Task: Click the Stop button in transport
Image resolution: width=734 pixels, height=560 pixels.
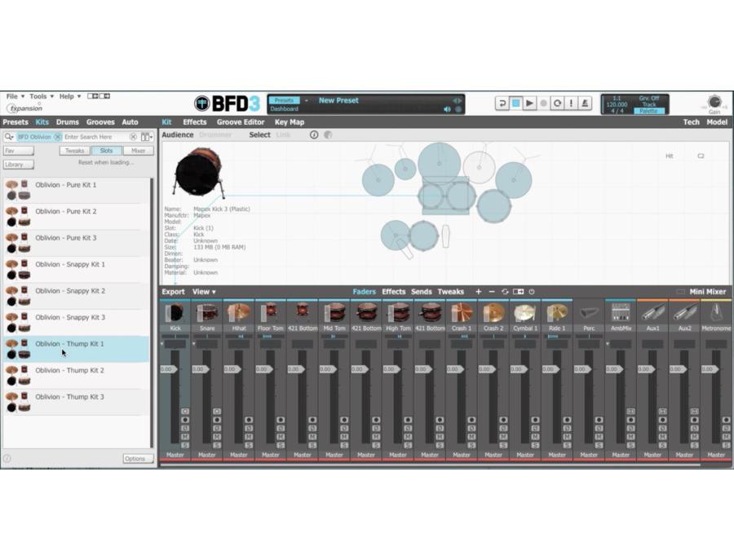Action: click(515, 104)
